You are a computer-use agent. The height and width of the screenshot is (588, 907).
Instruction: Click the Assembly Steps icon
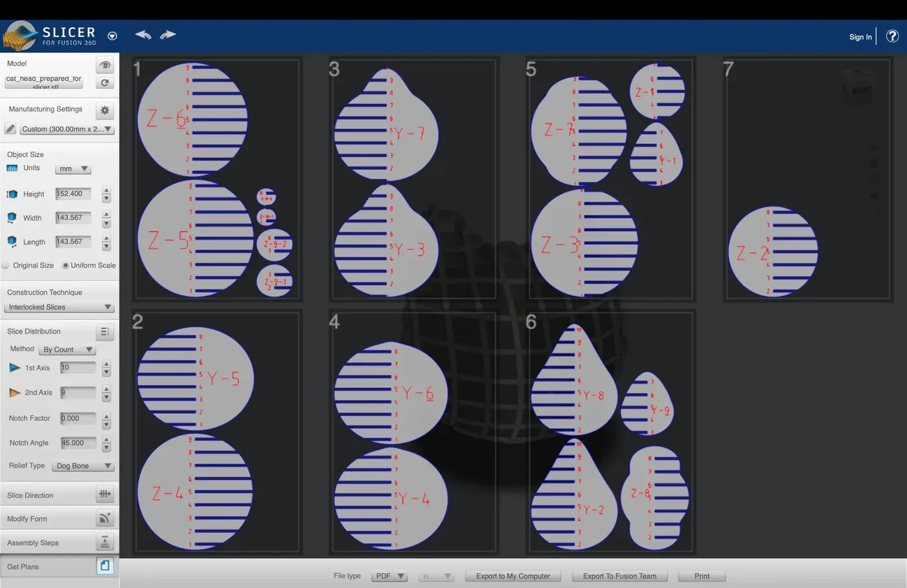pyautogui.click(x=105, y=542)
